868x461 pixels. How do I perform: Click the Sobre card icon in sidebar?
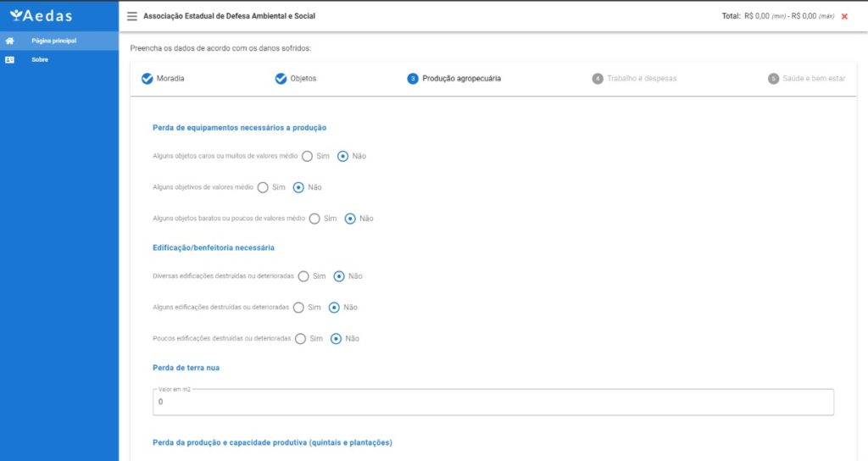pos(10,60)
